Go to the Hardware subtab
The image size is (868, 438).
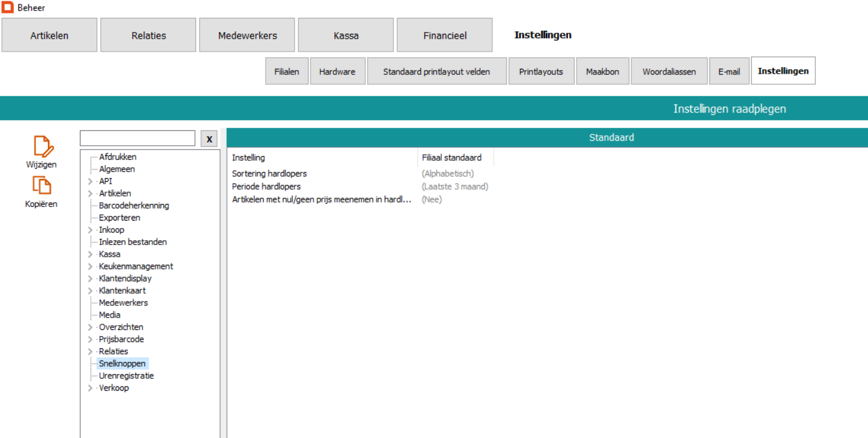[337, 71]
